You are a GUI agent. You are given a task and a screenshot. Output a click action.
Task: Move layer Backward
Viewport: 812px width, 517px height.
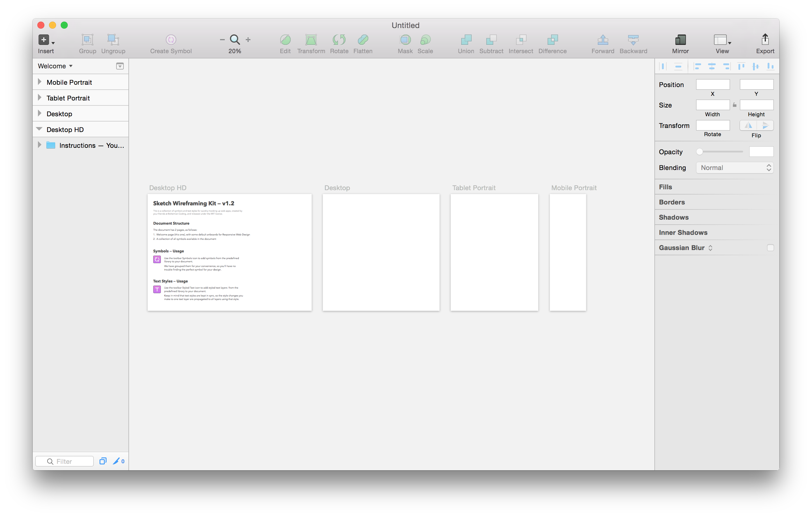633,40
